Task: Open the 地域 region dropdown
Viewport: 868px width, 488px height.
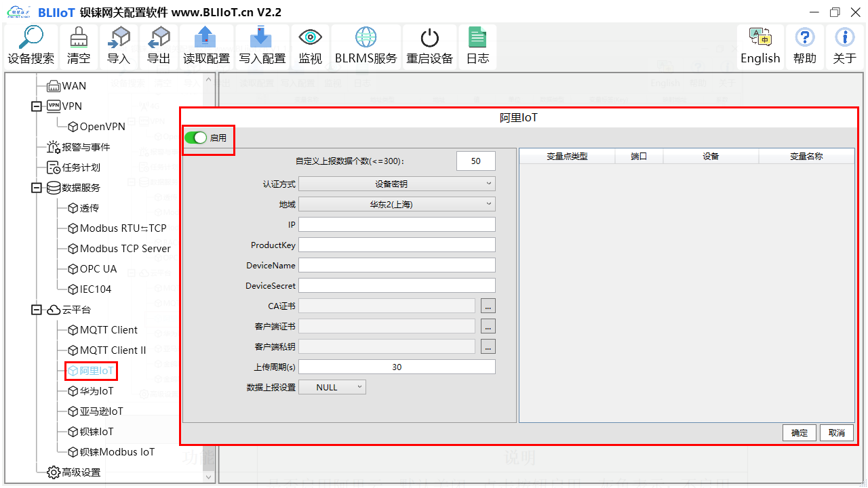Action: tap(397, 204)
